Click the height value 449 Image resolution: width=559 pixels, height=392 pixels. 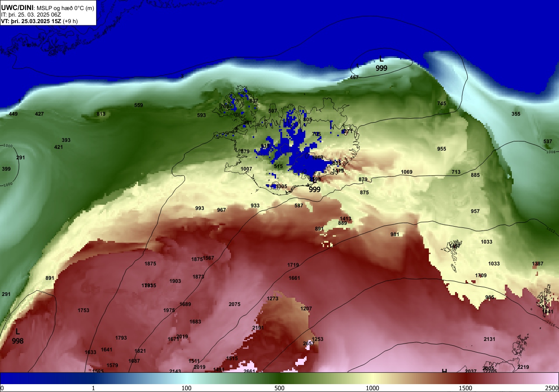[13, 114]
